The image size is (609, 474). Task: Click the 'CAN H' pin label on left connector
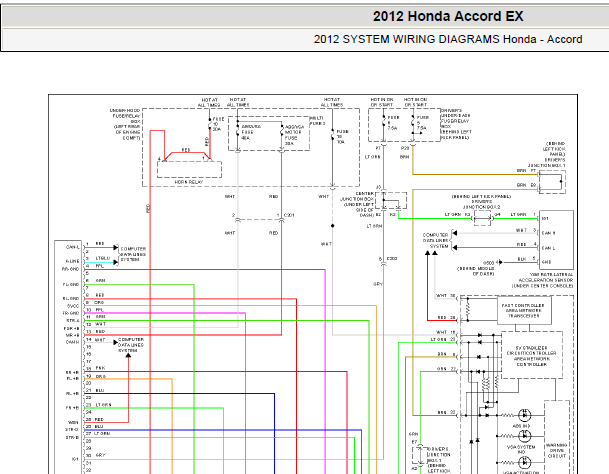(72, 342)
